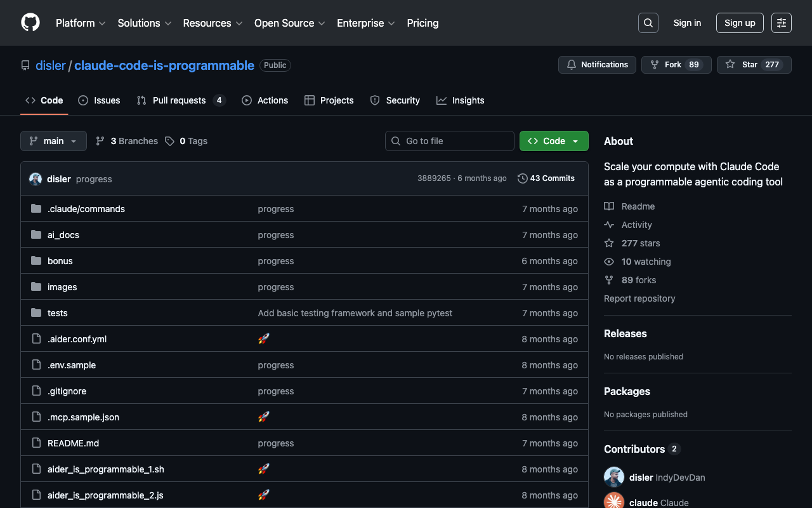Open the README.md file
This screenshot has width=812, height=508.
coord(73,443)
